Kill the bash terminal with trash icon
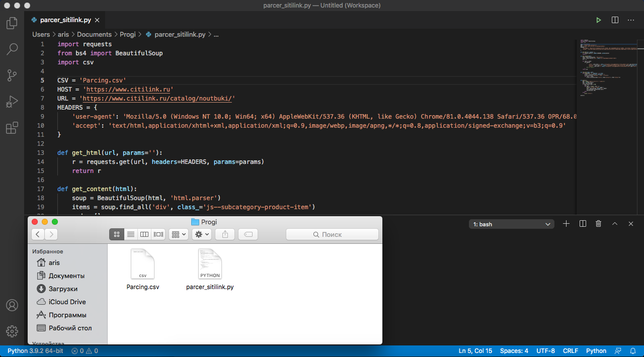Screen dimensions: 644x357 pos(598,224)
